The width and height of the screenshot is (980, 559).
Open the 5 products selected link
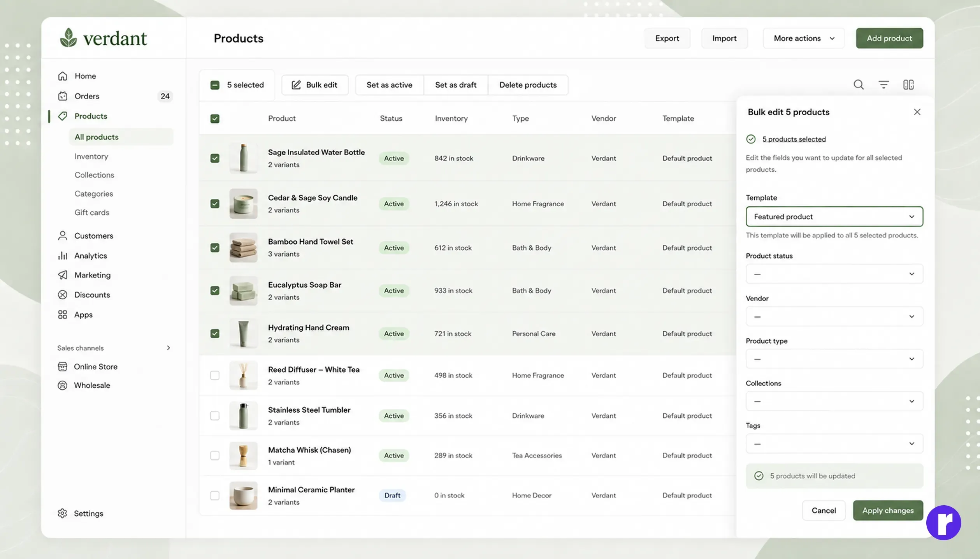[794, 139]
